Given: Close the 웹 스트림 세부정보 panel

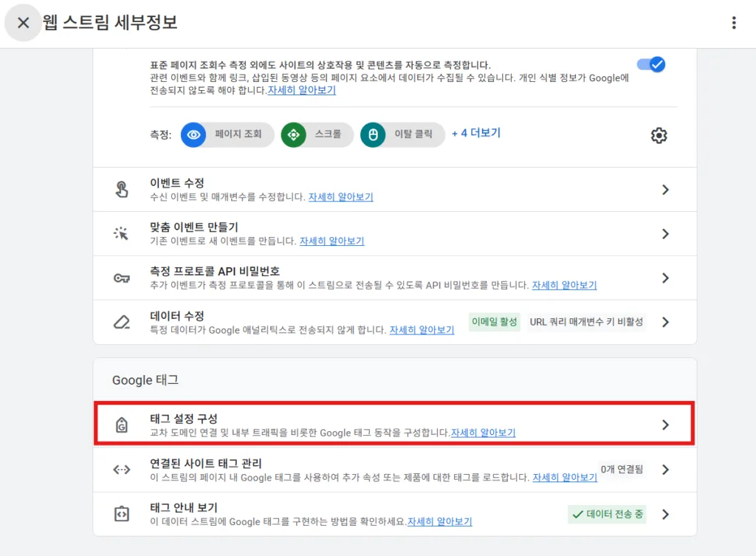Looking at the screenshot, I should (23, 23).
